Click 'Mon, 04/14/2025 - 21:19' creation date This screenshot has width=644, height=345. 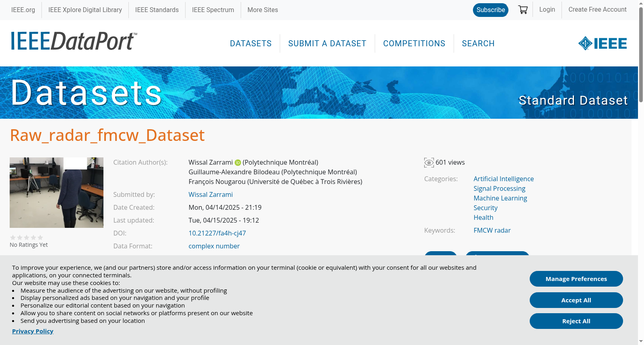[225, 207]
